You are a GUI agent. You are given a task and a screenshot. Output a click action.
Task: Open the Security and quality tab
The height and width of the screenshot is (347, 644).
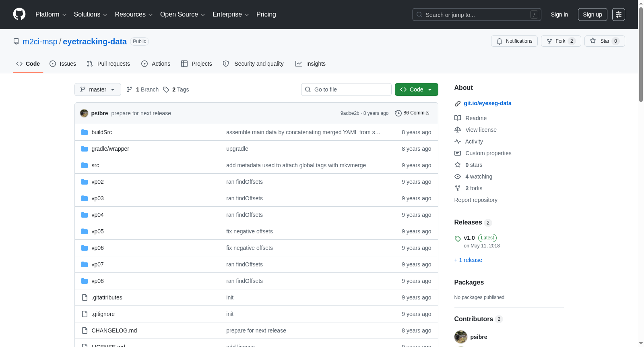(253, 64)
